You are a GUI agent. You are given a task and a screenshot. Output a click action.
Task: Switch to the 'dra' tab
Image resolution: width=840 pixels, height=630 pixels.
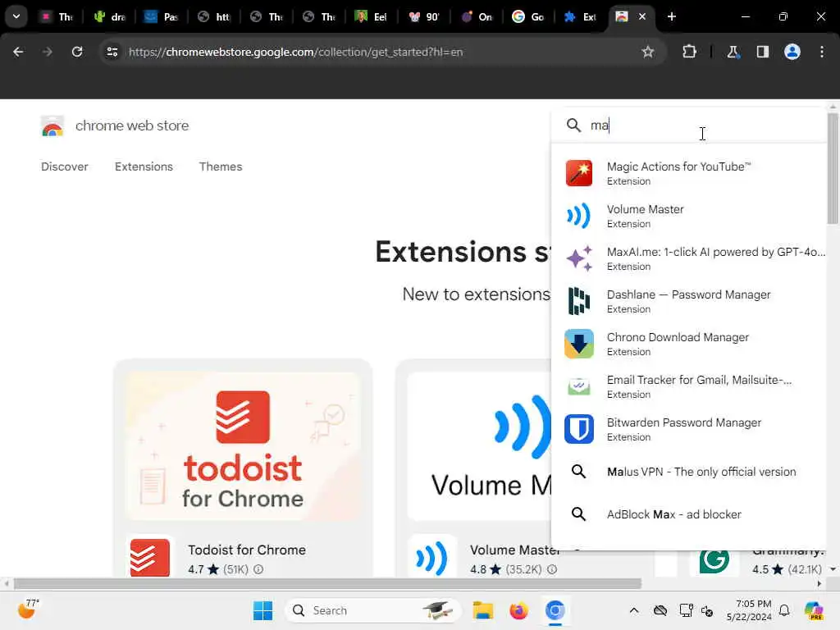109,16
